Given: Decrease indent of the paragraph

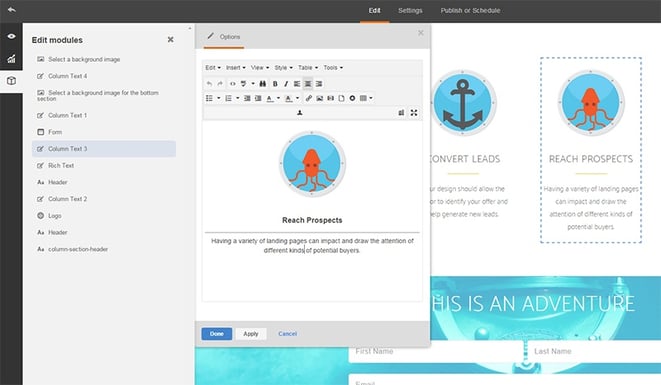Looking at the screenshot, I should click(x=247, y=98).
